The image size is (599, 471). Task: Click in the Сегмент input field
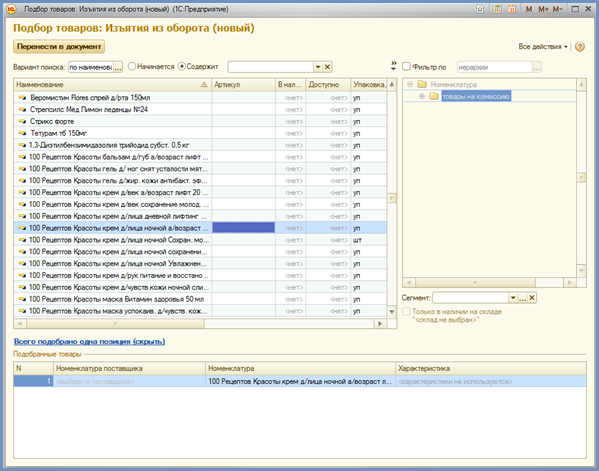pos(470,298)
